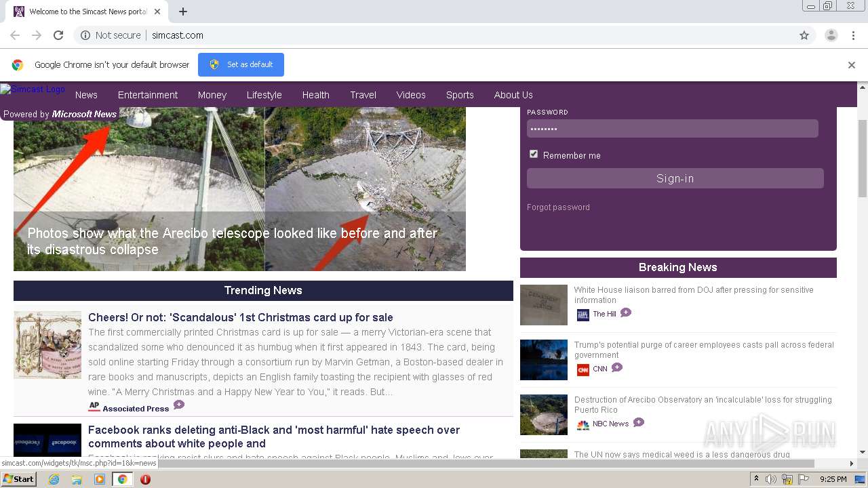
Task: Click the Sign-in button
Action: [675, 178]
